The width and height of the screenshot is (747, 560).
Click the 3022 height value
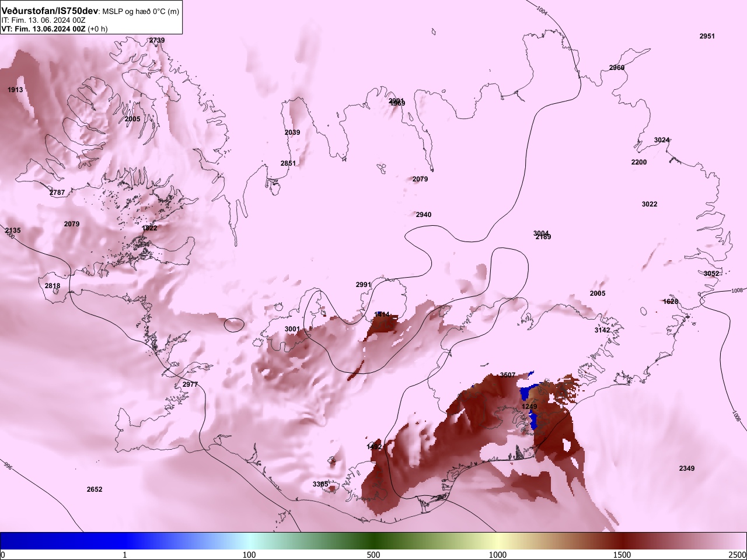pos(650,204)
